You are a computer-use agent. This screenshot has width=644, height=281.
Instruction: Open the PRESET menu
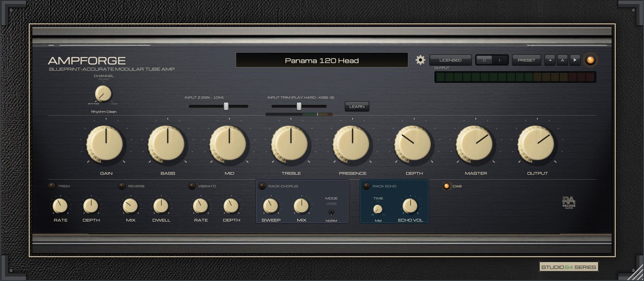pos(526,60)
